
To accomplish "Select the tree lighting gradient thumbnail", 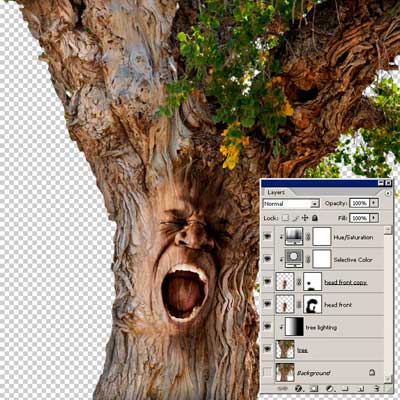I will pyautogui.click(x=294, y=326).
